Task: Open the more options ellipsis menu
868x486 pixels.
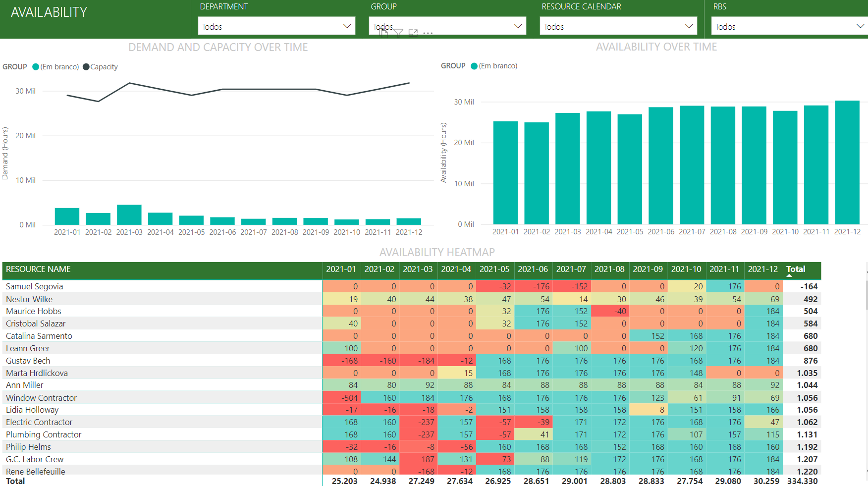Action: point(428,33)
